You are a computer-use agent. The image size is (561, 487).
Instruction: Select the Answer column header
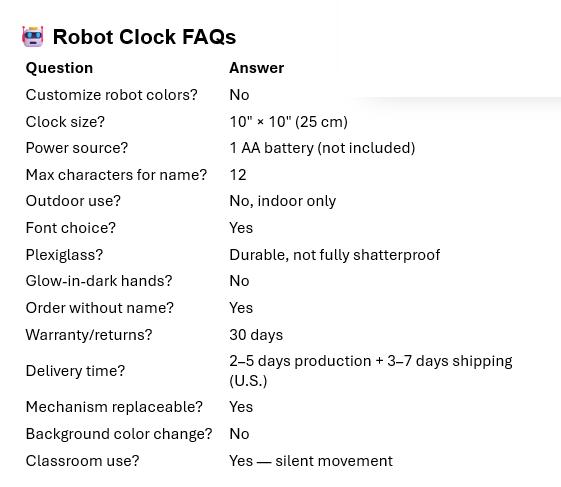click(257, 68)
